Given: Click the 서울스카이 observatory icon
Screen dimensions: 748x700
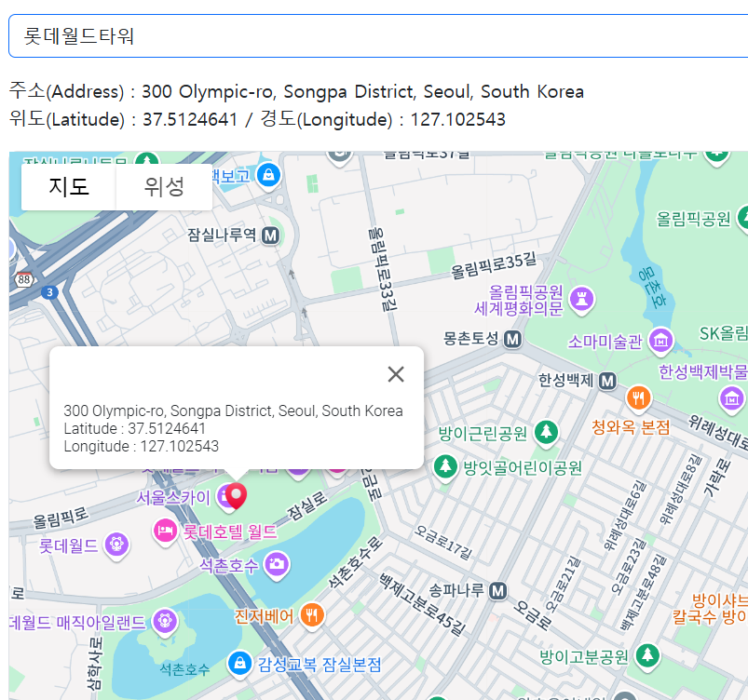Looking at the screenshot, I should coord(224,497).
